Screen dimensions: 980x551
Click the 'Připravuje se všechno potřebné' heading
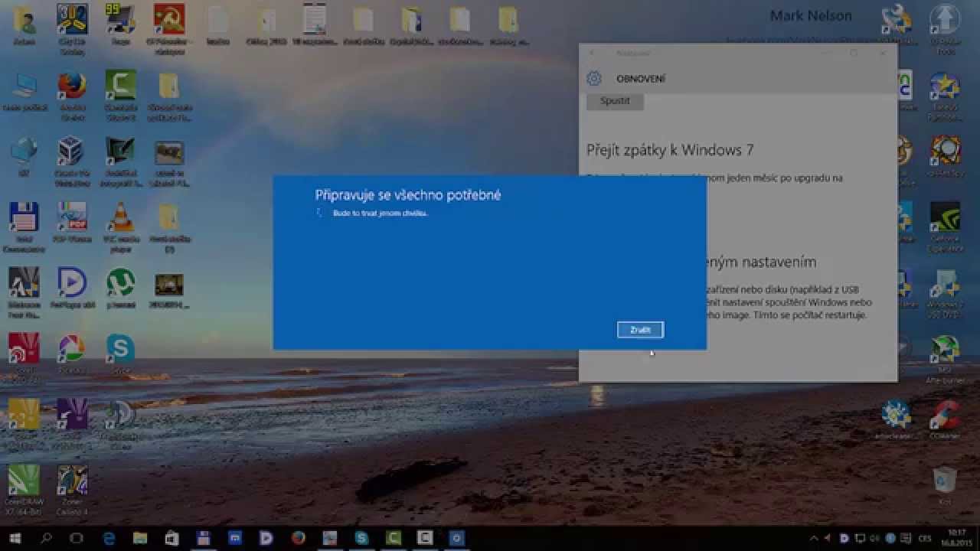point(408,195)
